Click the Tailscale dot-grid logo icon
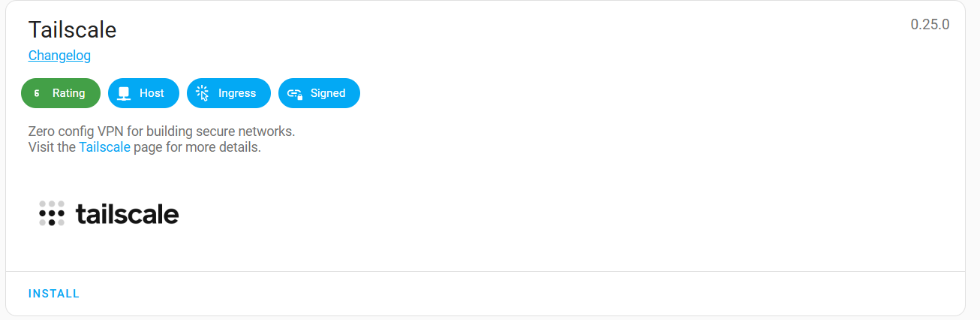Image resolution: width=980 pixels, height=320 pixels. [52, 213]
